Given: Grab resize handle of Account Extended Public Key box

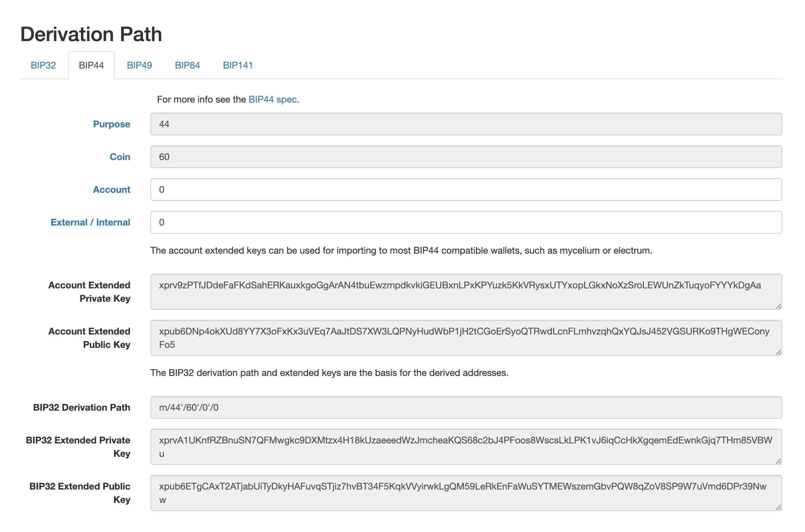Looking at the screenshot, I should pyautogui.click(x=779, y=353).
